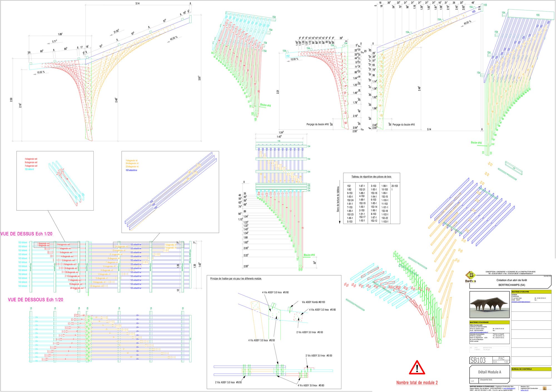The image size is (556, 392).
Task: Click table cell '1-100-1'
Action: click(385, 200)
